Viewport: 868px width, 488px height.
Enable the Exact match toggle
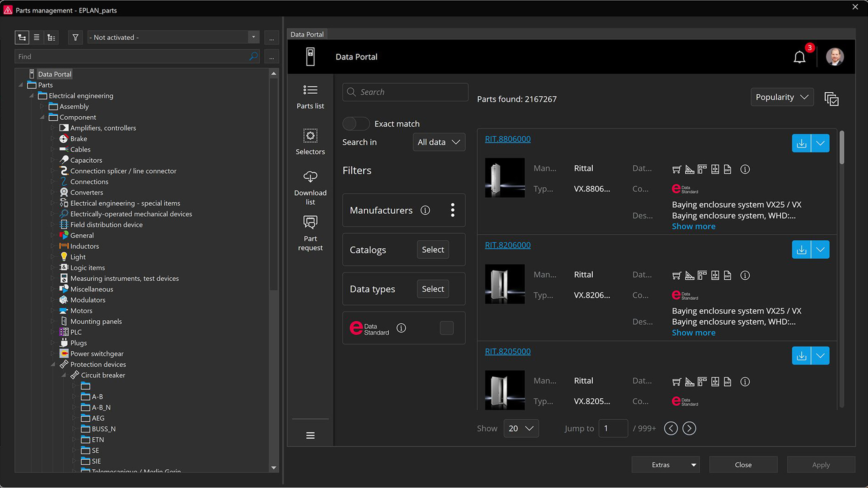[x=356, y=124]
